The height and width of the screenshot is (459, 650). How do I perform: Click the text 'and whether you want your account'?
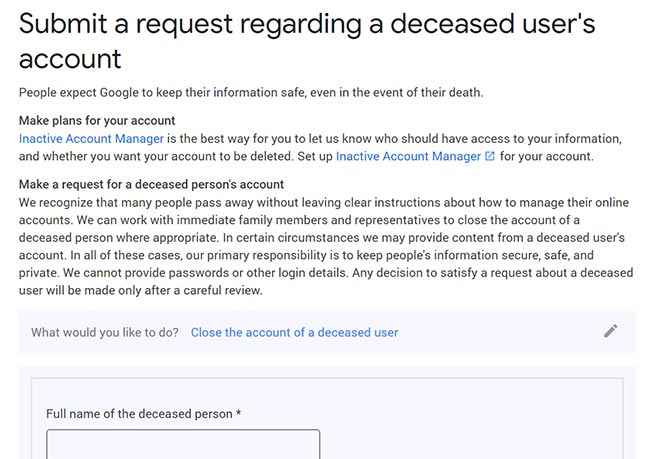tap(116, 156)
